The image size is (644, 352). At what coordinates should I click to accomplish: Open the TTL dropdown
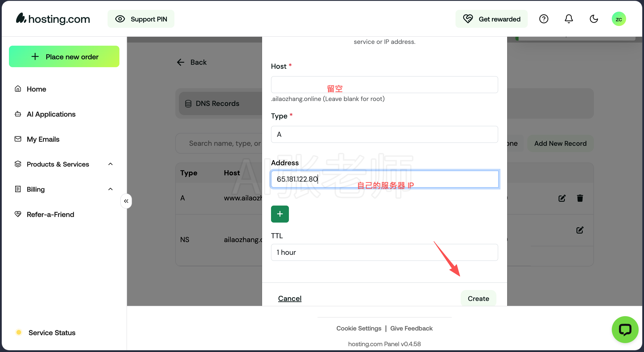(384, 252)
